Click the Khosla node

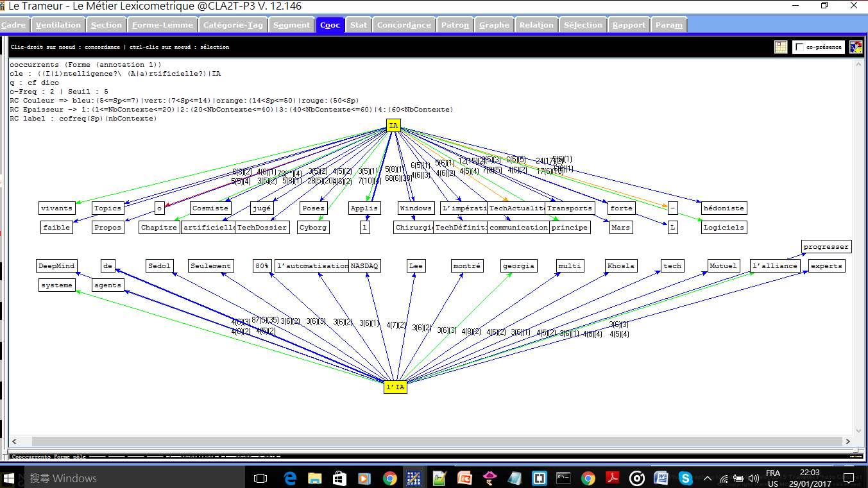click(621, 266)
